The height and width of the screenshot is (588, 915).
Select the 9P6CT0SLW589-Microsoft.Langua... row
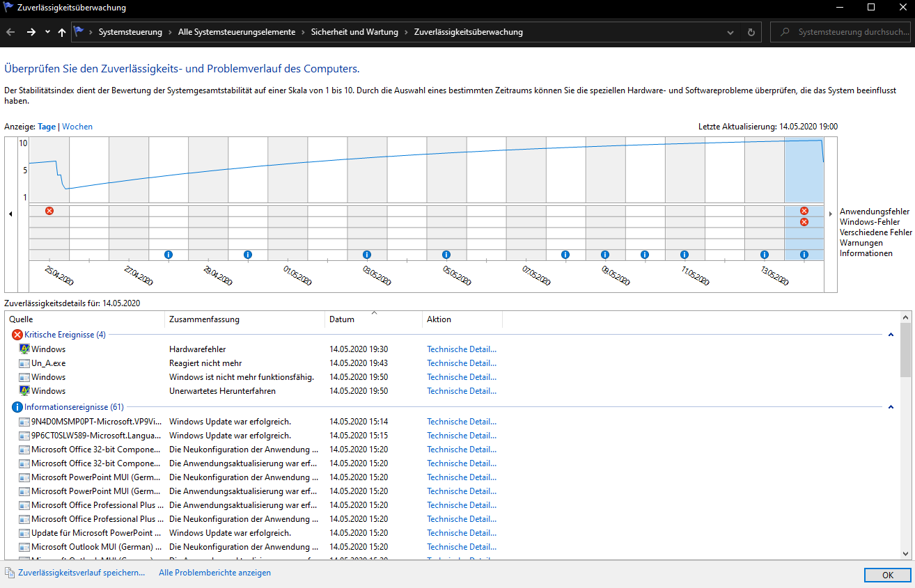click(453, 436)
